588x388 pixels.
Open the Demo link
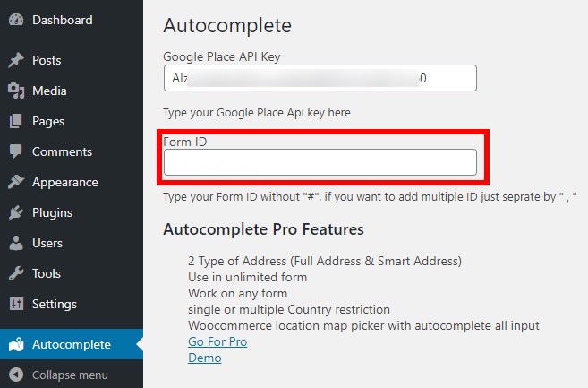(x=205, y=358)
